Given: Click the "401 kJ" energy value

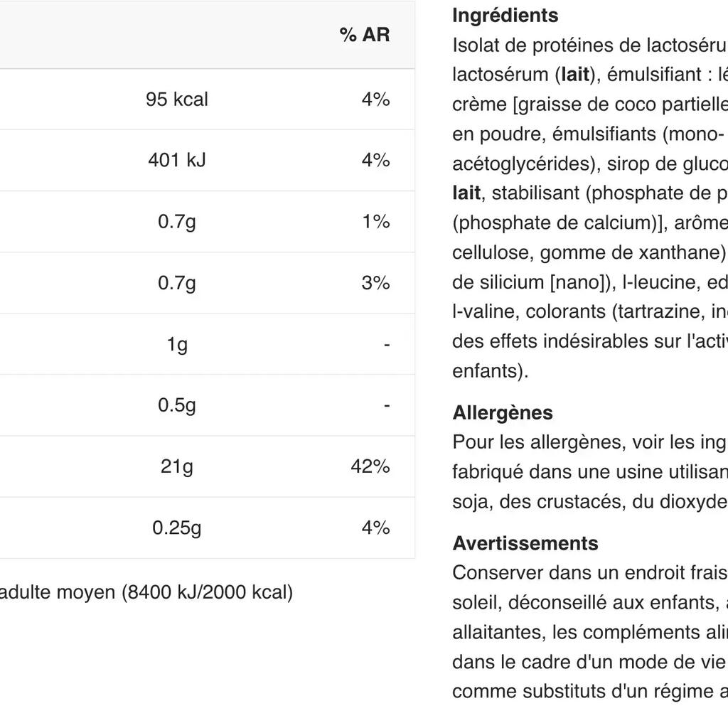Looking at the screenshot, I should pyautogui.click(x=177, y=161).
